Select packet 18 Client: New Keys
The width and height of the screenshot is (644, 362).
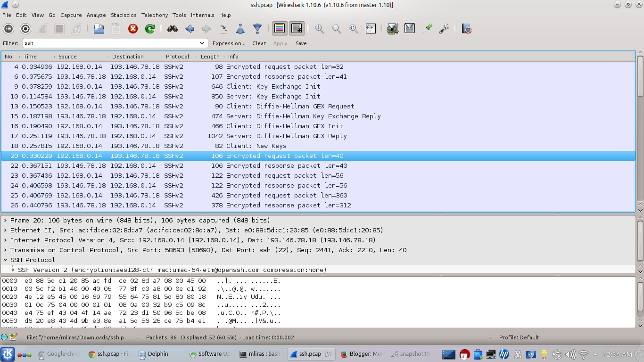318,146
